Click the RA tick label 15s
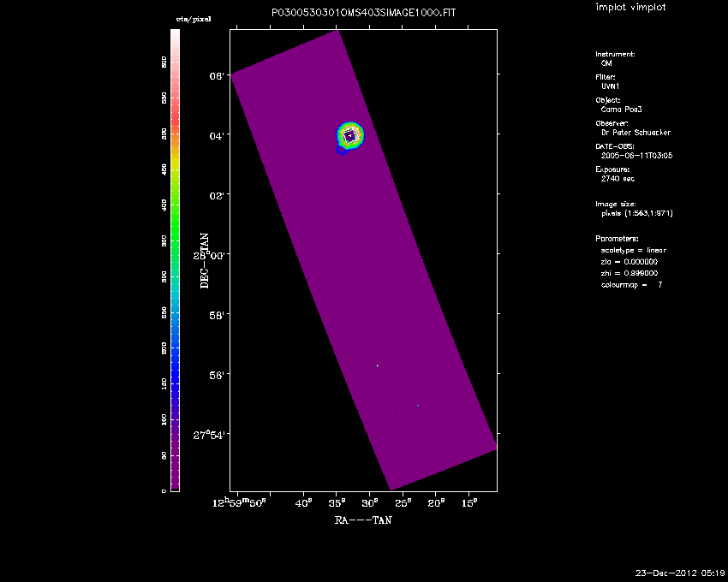Screen dimensions: 728x582 click(469, 503)
